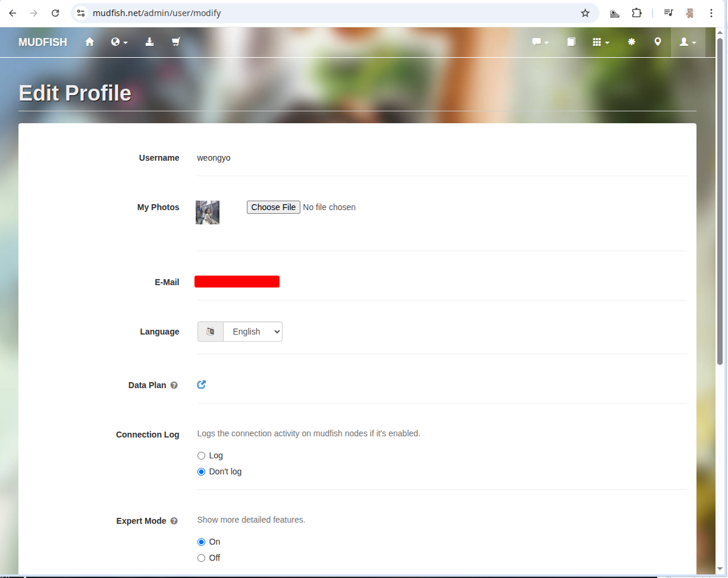Select the Log radio button

201,455
